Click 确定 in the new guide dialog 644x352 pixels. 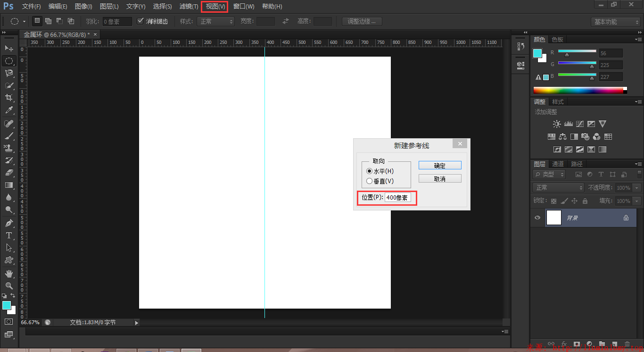pos(440,166)
